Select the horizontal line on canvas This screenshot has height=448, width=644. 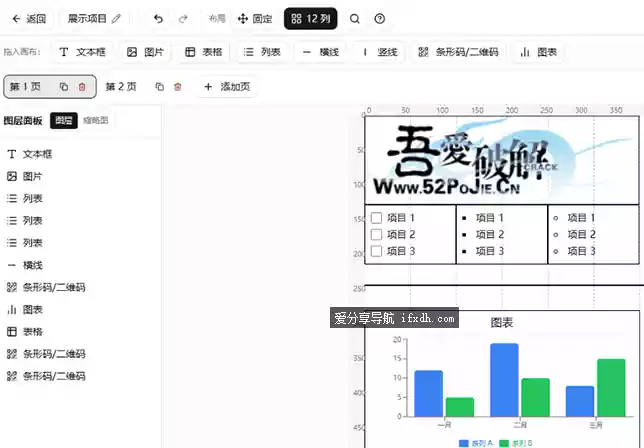tap(504, 285)
